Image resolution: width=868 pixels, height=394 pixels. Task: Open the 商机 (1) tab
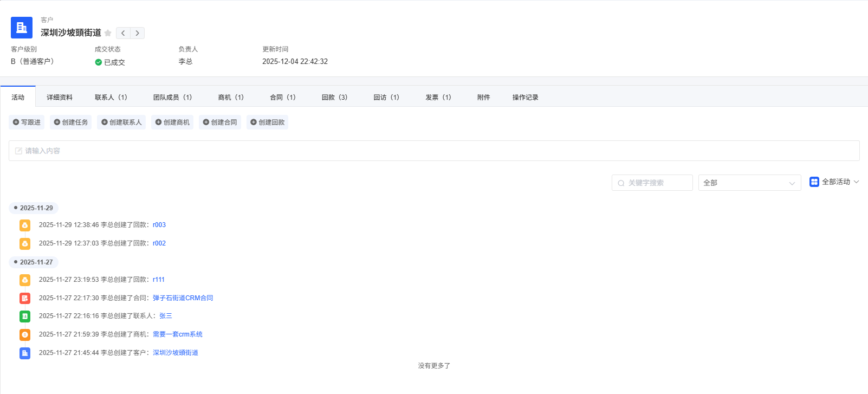(x=231, y=97)
